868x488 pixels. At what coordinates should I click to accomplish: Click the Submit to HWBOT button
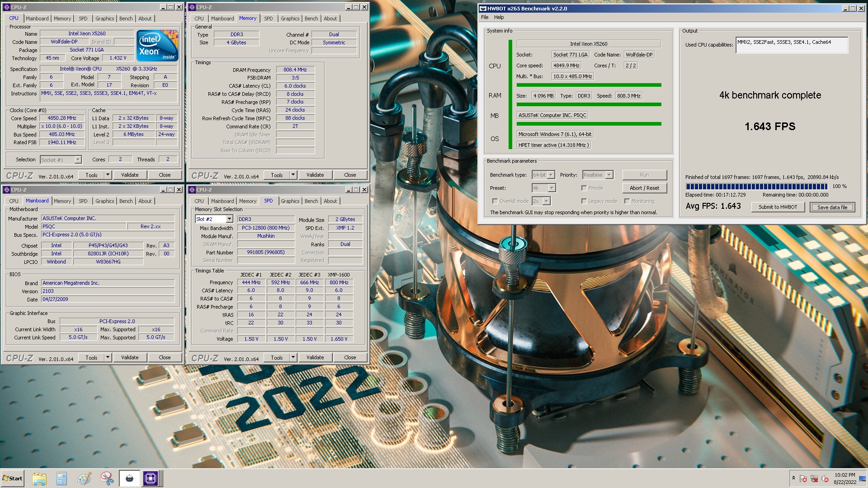(778, 207)
